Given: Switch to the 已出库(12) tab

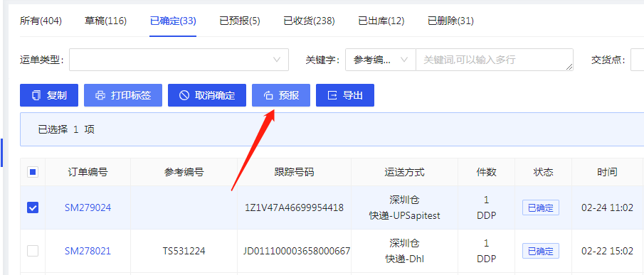Looking at the screenshot, I should coord(381,21).
